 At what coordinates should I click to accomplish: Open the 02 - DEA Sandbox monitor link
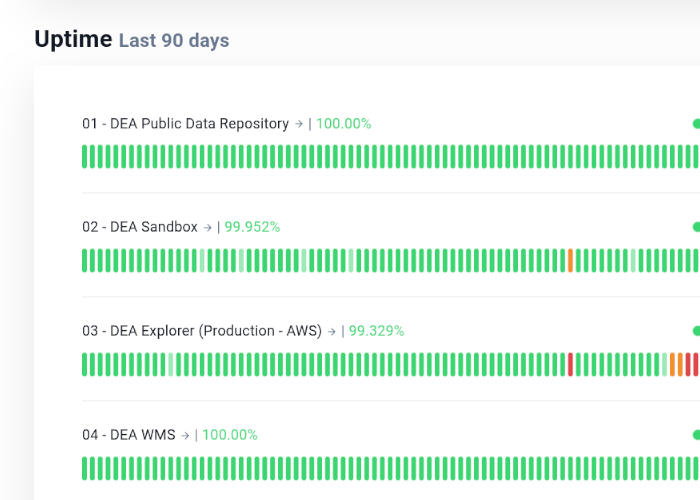point(140,227)
